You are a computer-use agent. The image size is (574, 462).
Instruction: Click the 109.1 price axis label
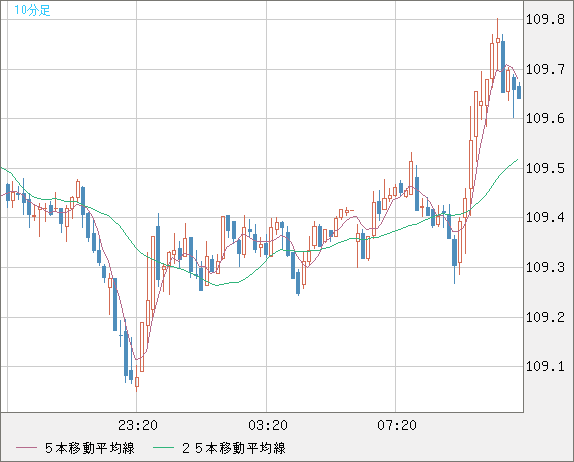click(x=545, y=366)
